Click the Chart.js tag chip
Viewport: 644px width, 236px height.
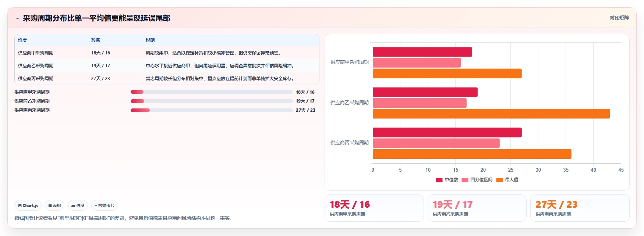(28, 205)
